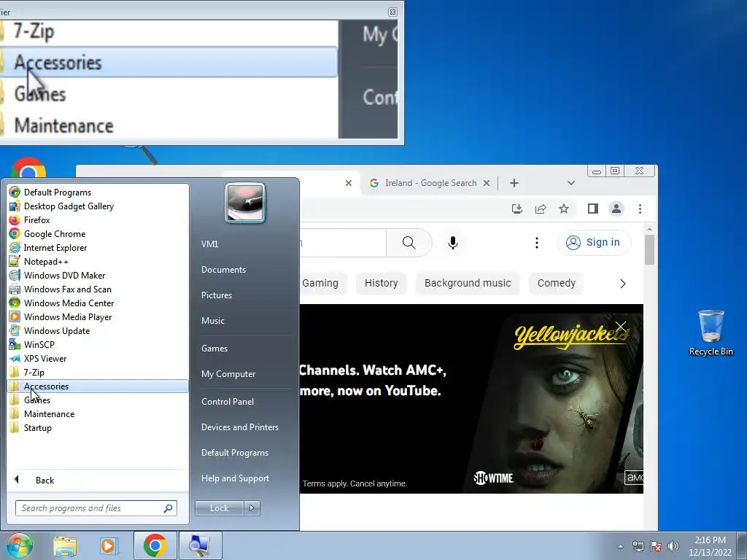Open Documents from the Start menu
The image size is (747, 560).
[223, 270]
